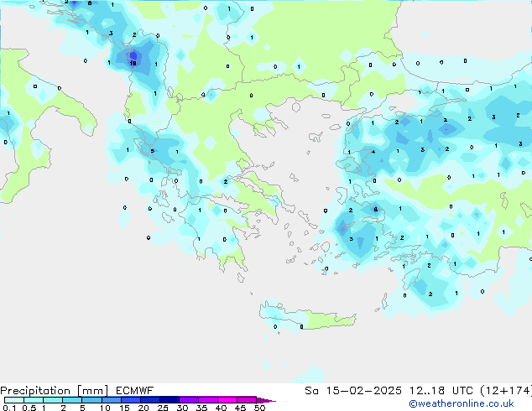Image resolution: width=532 pixels, height=411 pixels.
Task: Click the 1–2 mm legend color swatch
Action: click(x=53, y=400)
